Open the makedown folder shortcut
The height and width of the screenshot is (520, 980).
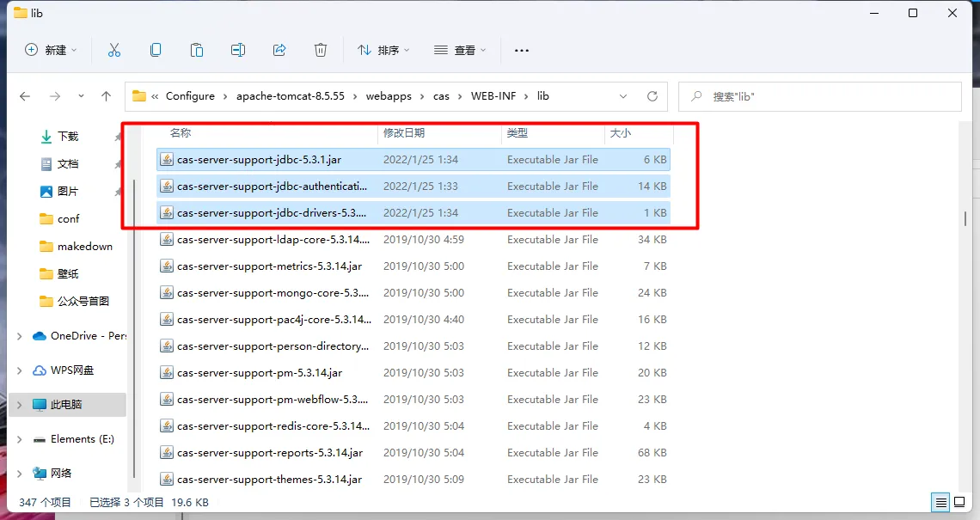pos(75,247)
